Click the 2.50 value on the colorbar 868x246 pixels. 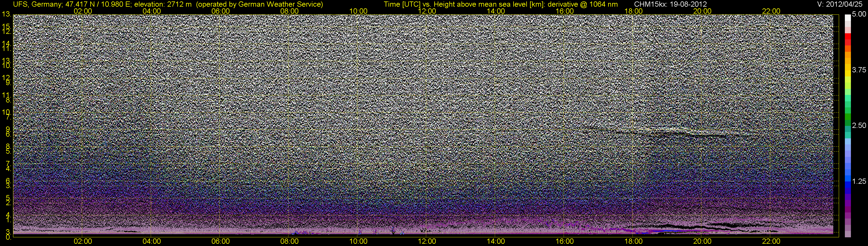(859, 125)
